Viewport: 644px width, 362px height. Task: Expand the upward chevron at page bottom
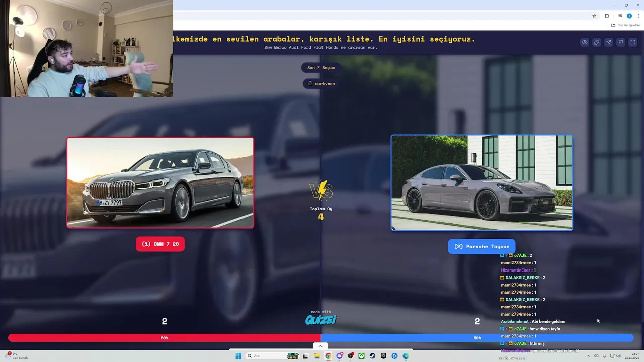(x=320, y=346)
